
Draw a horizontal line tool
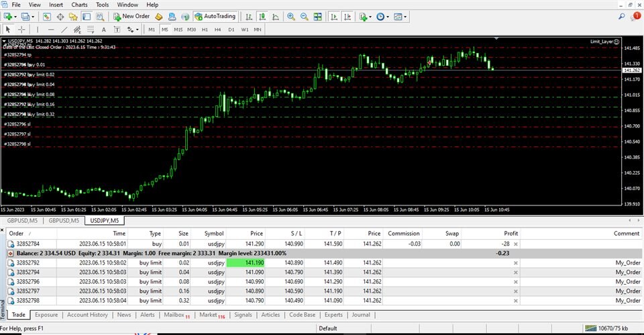coord(51,30)
